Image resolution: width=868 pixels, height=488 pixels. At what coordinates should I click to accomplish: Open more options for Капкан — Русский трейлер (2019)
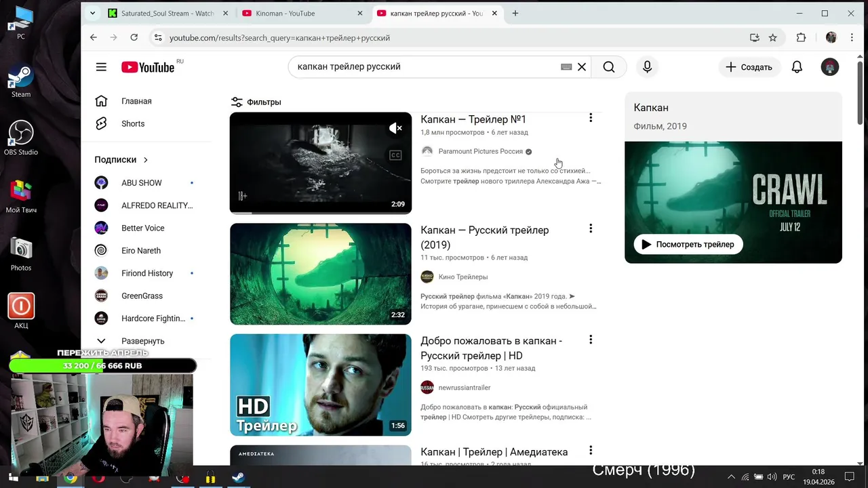pyautogui.click(x=591, y=229)
